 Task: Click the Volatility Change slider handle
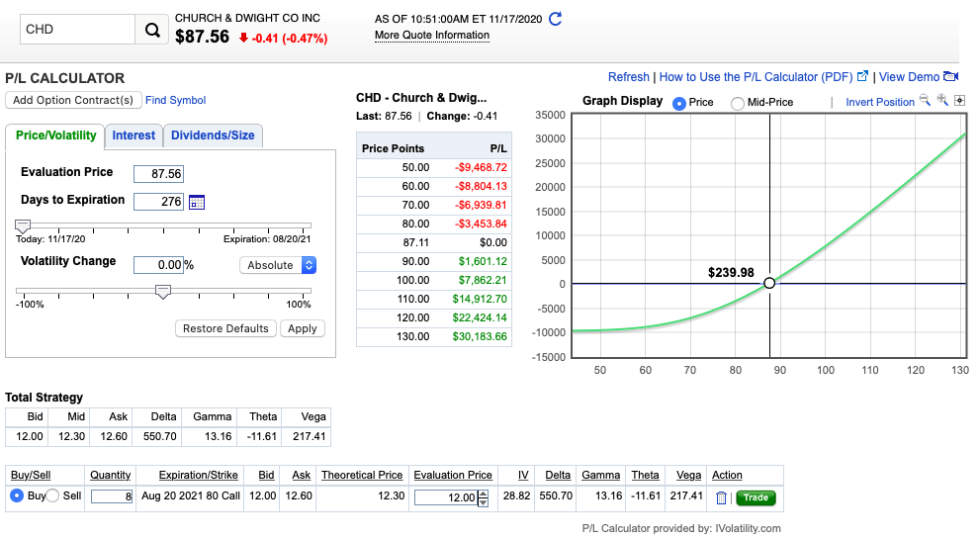[163, 292]
